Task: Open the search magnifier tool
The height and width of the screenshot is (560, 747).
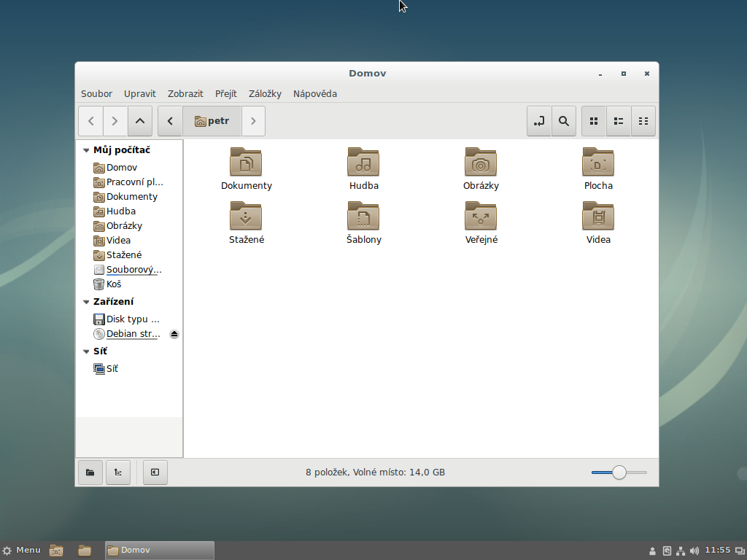Action: tap(563, 121)
